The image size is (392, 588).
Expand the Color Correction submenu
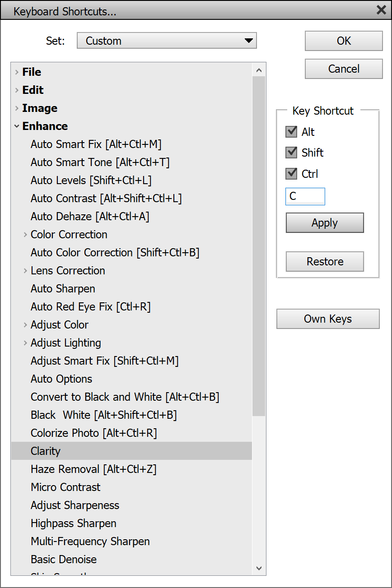[x=25, y=235]
